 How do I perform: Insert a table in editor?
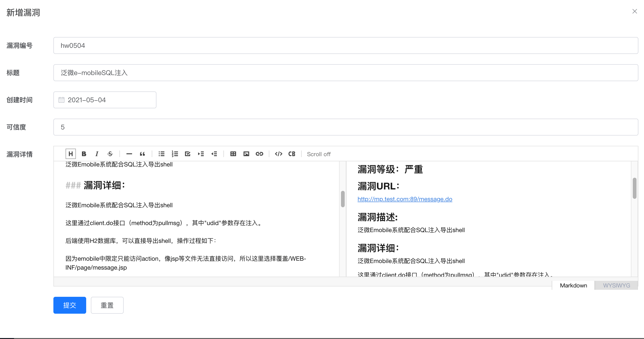(233, 154)
